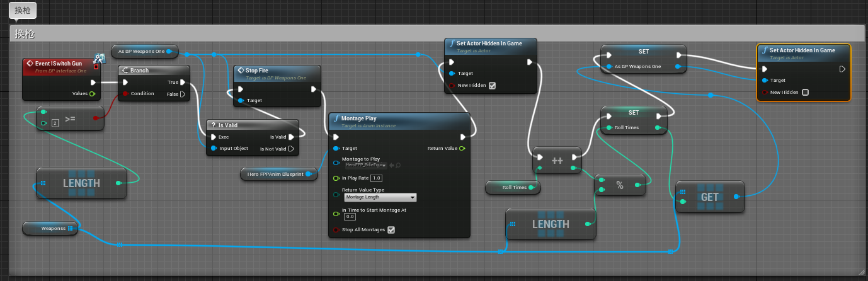The height and width of the screenshot is (281, 868).
Task: Select the LENGTH node next to Weaponss
Action: (x=81, y=183)
